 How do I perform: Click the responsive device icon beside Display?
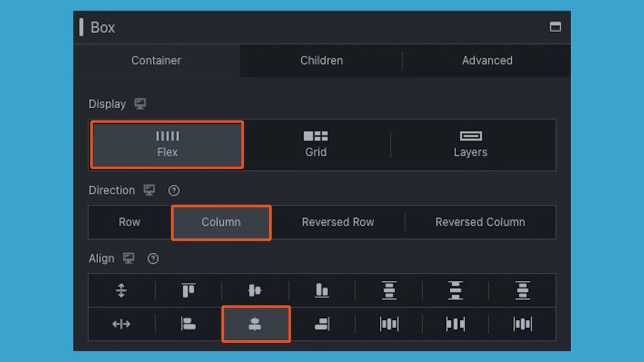click(140, 104)
